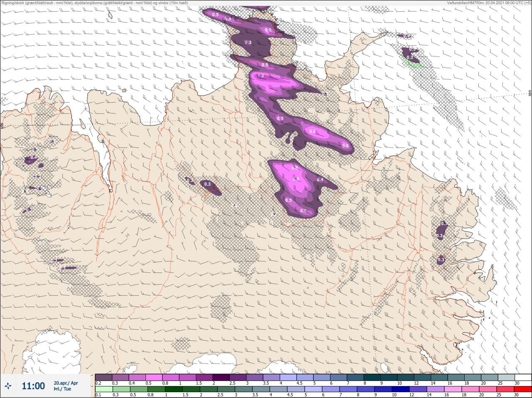
Task: Pick top-row dark purple swatch between 2 and 2.5
Action: [x=221, y=377]
